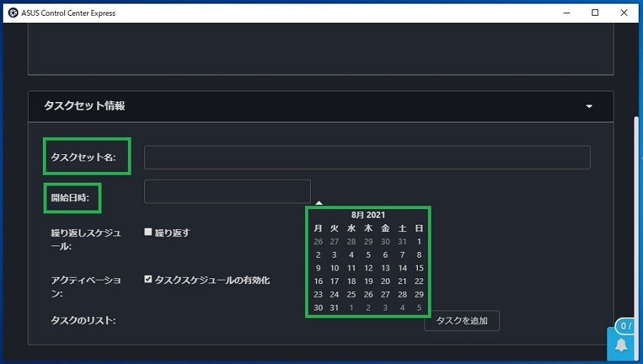The image size is (643, 364).
Task: Pick August 3 in the calendar
Action: (334, 255)
